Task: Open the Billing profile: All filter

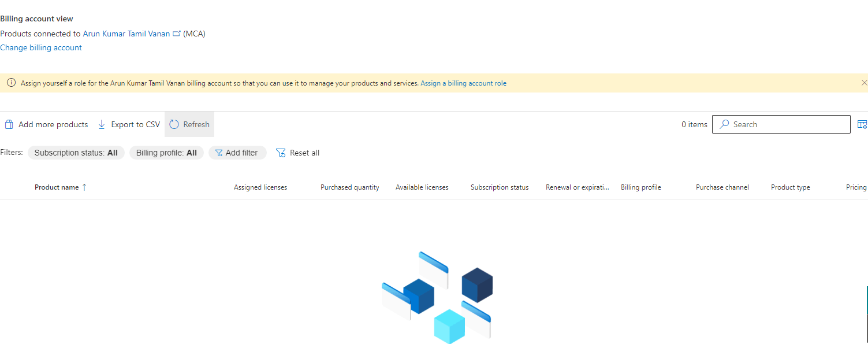Action: [x=166, y=153]
